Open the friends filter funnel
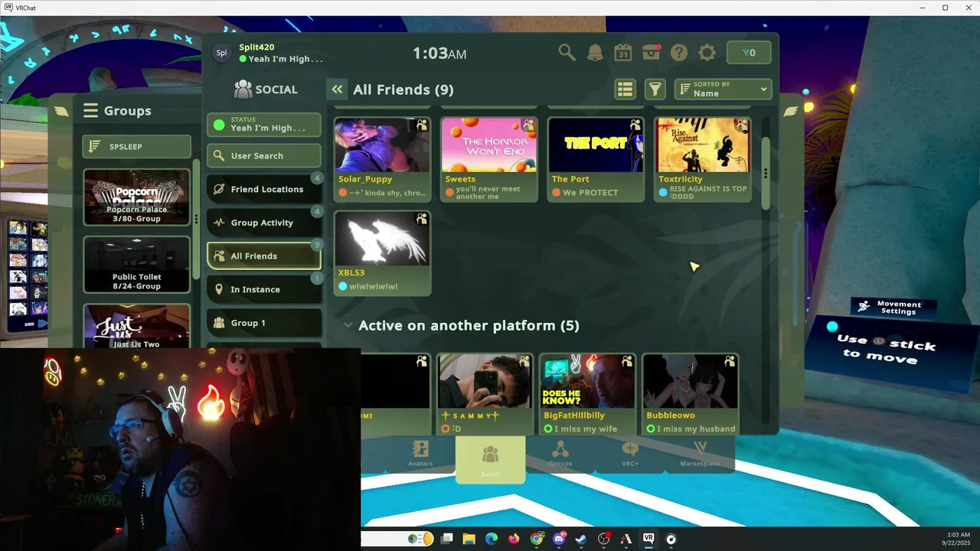The image size is (980, 551). coord(655,90)
